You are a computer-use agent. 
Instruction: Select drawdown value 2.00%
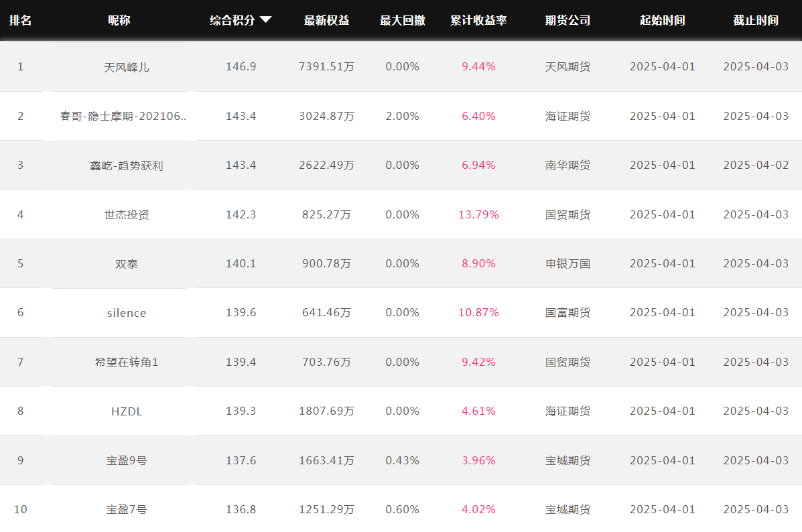pyautogui.click(x=403, y=116)
